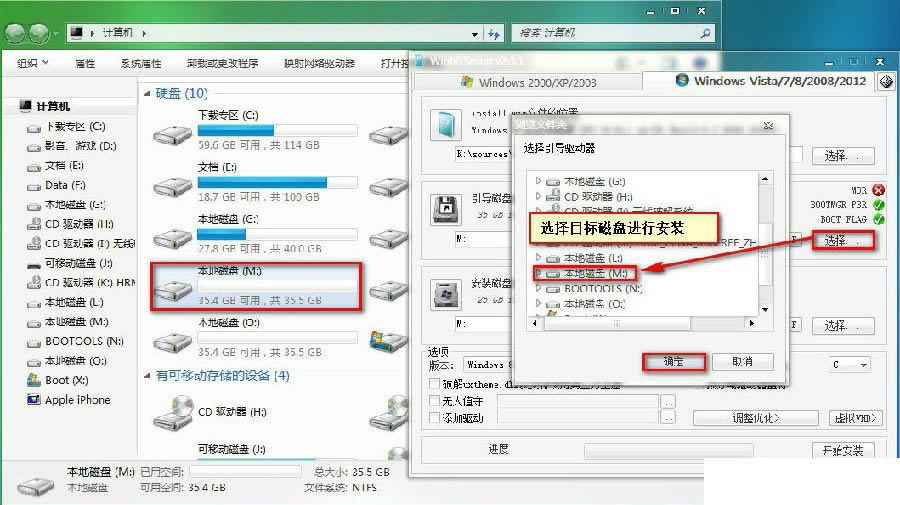The image size is (900, 505).
Task: Click Select button for install drive
Action: [x=843, y=326]
